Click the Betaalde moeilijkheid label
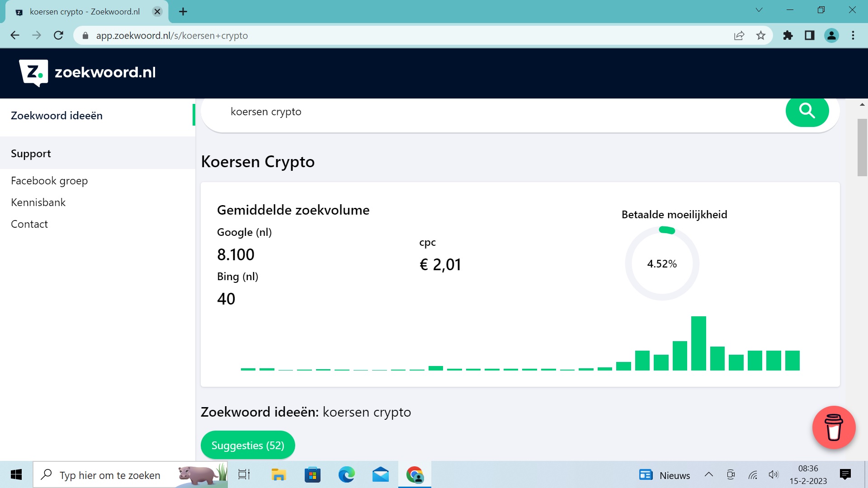 (674, 215)
